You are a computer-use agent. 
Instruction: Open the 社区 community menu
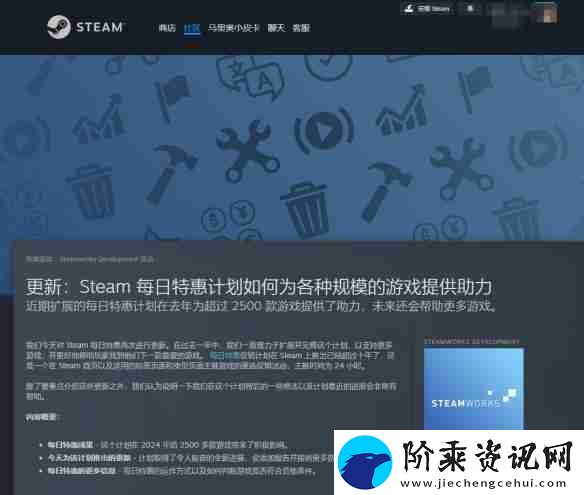(192, 28)
